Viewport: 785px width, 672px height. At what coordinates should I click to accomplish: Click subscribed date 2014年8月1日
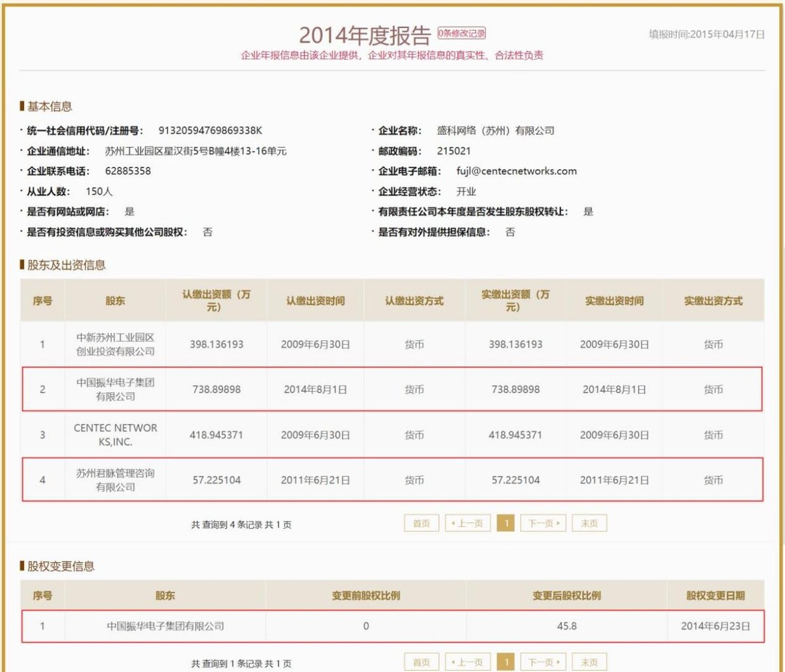point(315,389)
